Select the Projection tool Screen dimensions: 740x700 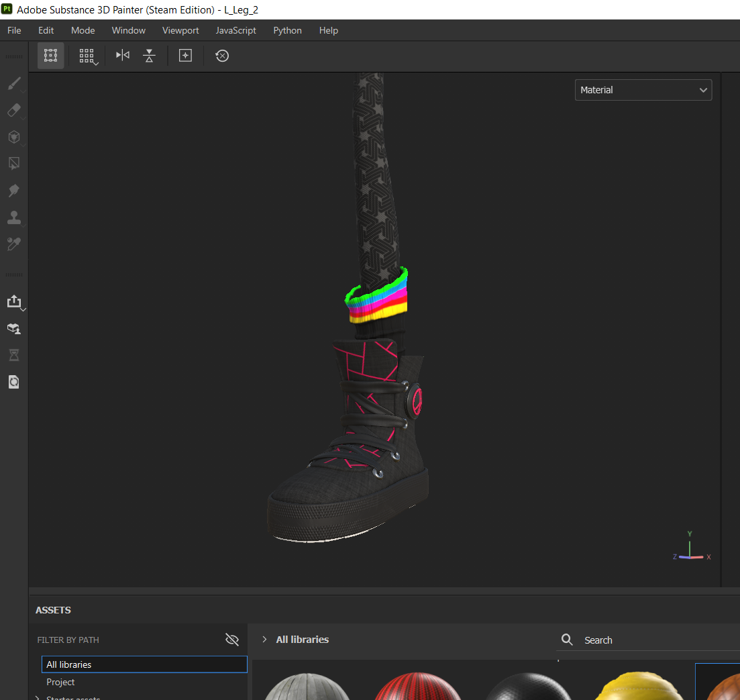[14, 137]
